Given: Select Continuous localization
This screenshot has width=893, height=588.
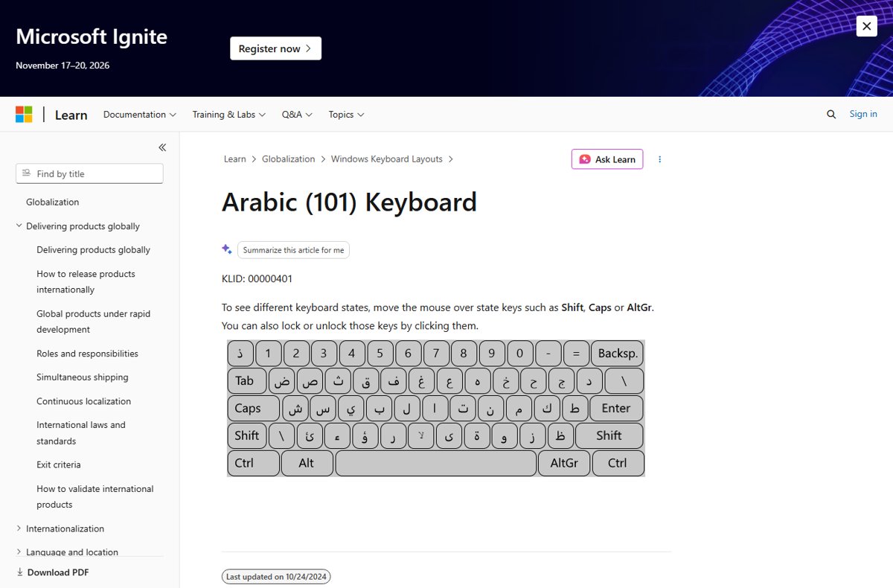Looking at the screenshot, I should pyautogui.click(x=83, y=401).
